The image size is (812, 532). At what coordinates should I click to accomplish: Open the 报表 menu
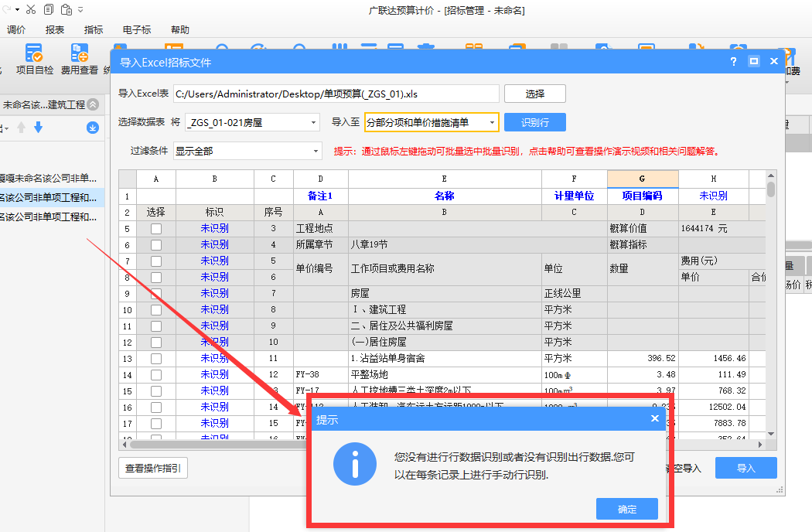click(55, 30)
